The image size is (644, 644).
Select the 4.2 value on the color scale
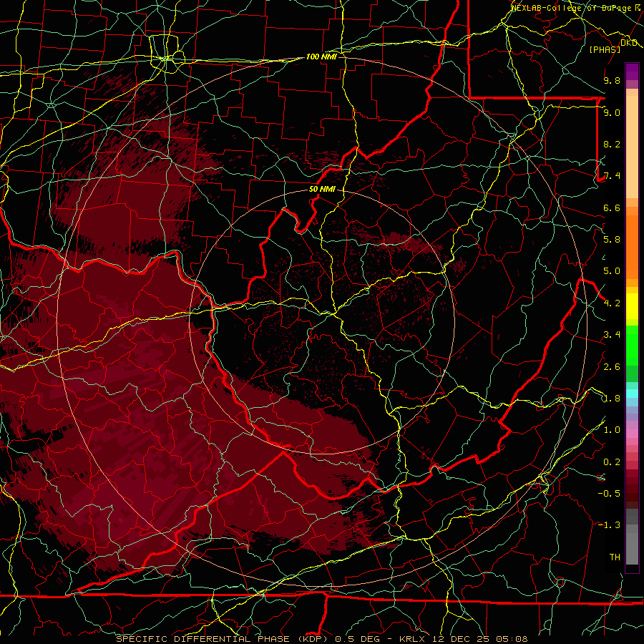[x=612, y=303]
